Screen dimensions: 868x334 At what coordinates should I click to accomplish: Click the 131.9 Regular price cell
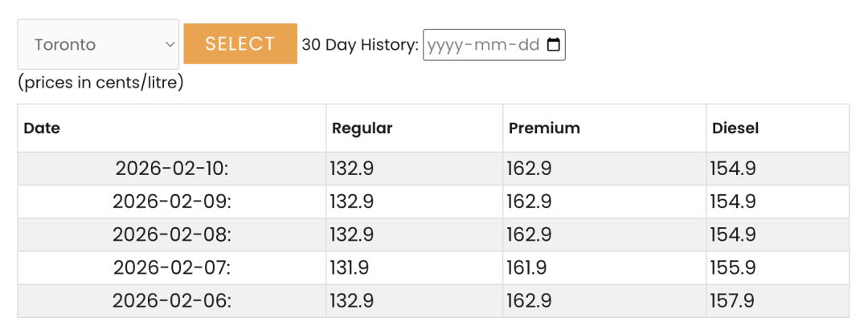[351, 267]
